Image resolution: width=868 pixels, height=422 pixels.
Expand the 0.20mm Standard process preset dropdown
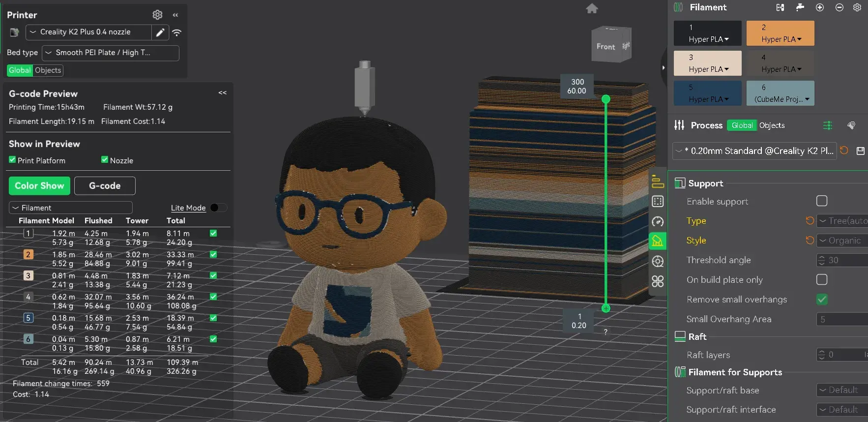(x=754, y=151)
